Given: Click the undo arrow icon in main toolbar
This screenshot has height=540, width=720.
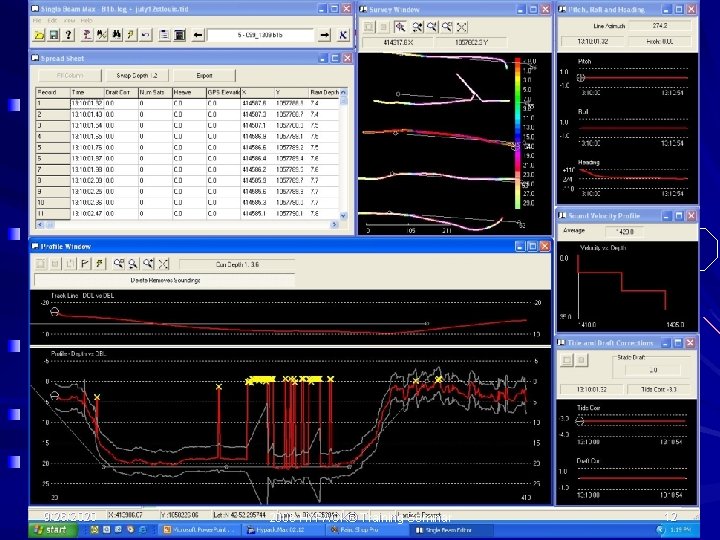Looking at the screenshot, I should pos(147,35).
